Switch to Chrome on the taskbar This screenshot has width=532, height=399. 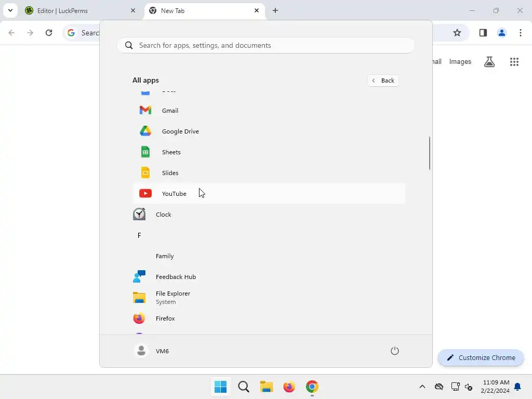pyautogui.click(x=312, y=387)
